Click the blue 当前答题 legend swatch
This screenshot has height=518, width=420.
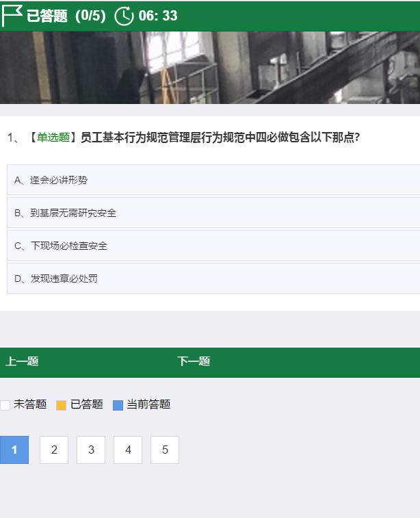tap(118, 405)
